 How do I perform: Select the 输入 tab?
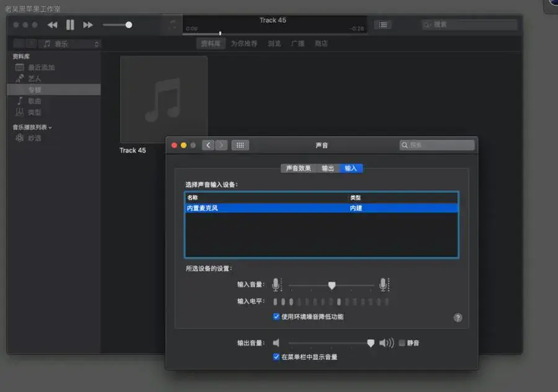coord(351,169)
